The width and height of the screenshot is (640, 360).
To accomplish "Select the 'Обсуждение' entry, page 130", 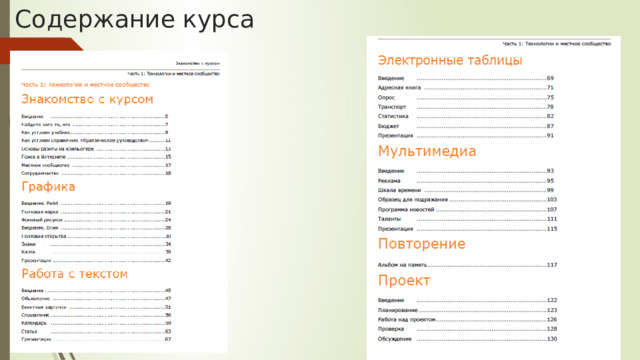I will (x=467, y=339).
